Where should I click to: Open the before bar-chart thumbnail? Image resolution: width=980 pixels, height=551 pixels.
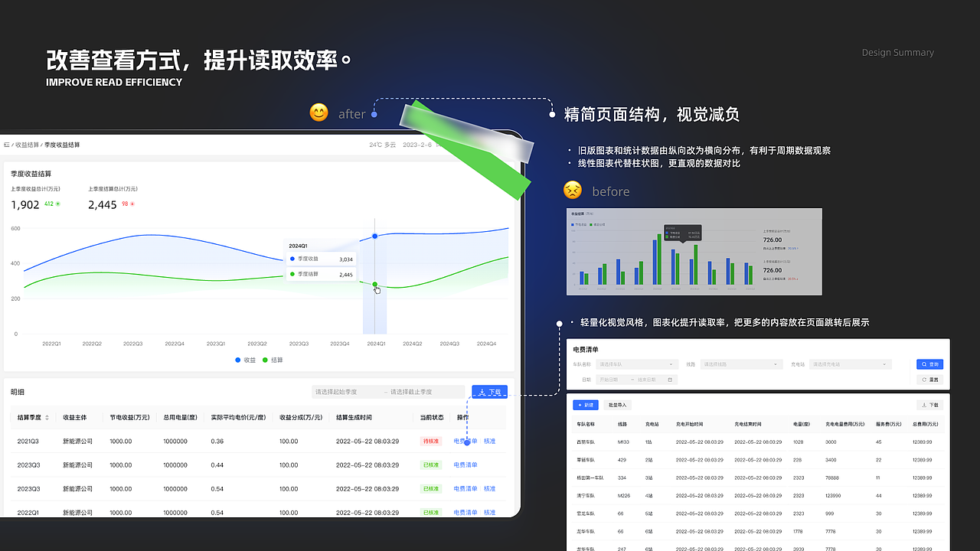pyautogui.click(x=694, y=251)
